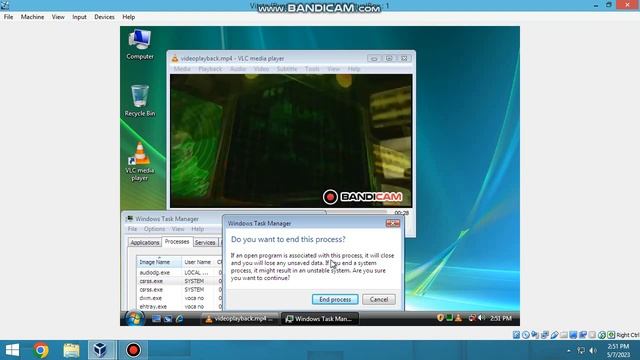This screenshot has width=640, height=360.
Task: Click VirtualBox audio status icon
Action: point(535,335)
